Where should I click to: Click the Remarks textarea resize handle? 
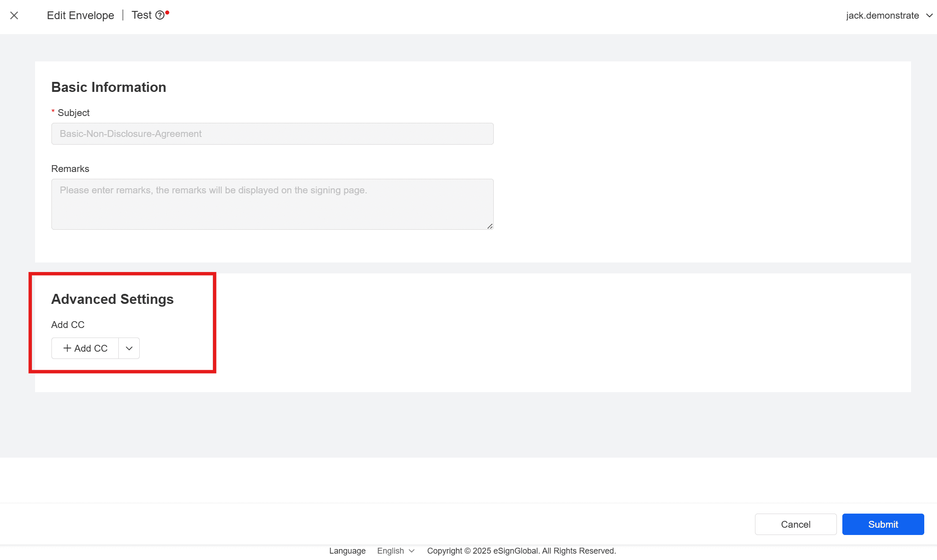coord(490,226)
